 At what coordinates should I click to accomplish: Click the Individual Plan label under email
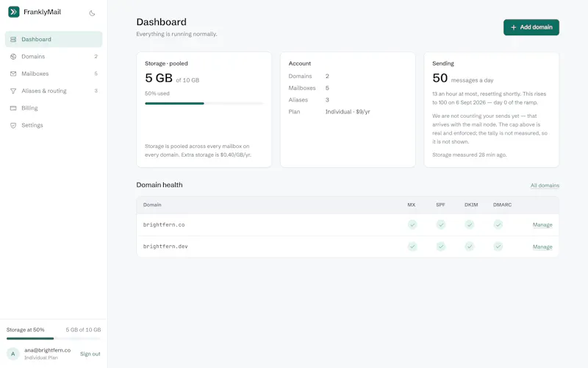[x=41, y=358]
